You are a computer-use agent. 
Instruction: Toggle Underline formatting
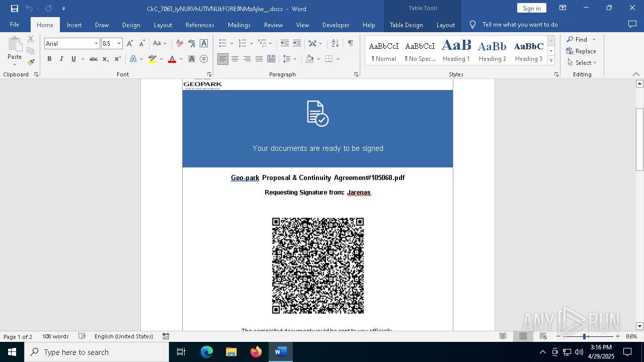[x=73, y=59]
